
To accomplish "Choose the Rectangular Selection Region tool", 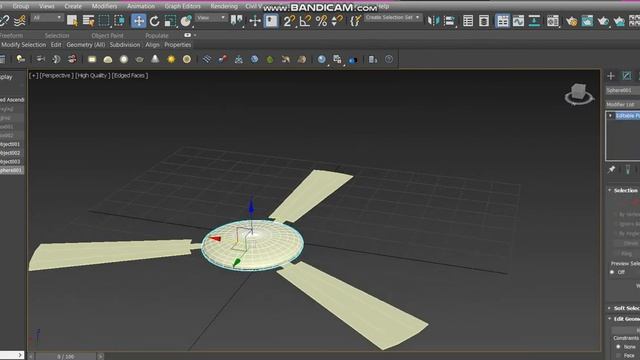I will coord(104,20).
